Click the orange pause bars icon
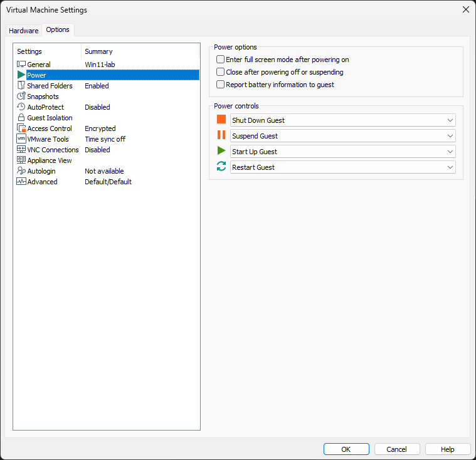 [221, 135]
